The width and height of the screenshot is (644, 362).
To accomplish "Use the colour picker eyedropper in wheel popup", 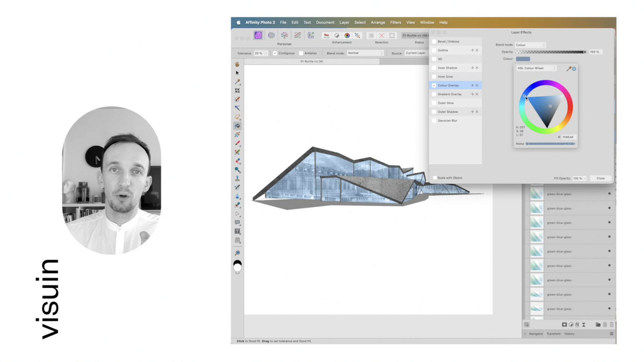I will pos(569,68).
